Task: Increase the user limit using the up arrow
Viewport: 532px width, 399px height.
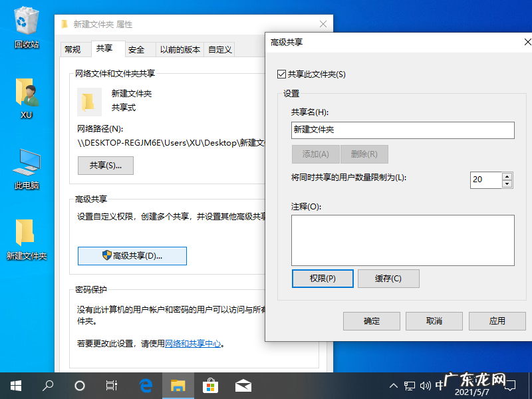Action: 506,176
